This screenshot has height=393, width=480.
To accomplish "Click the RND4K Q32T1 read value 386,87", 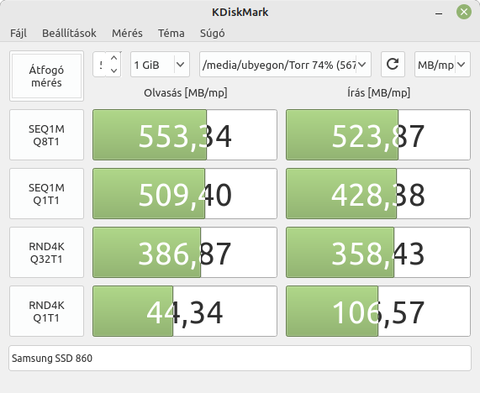I will pos(185,252).
